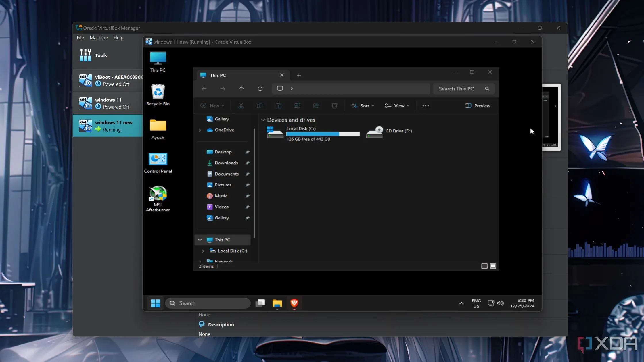644x362 pixels.
Task: Click the This PC desktop icon
Action: pos(158,61)
